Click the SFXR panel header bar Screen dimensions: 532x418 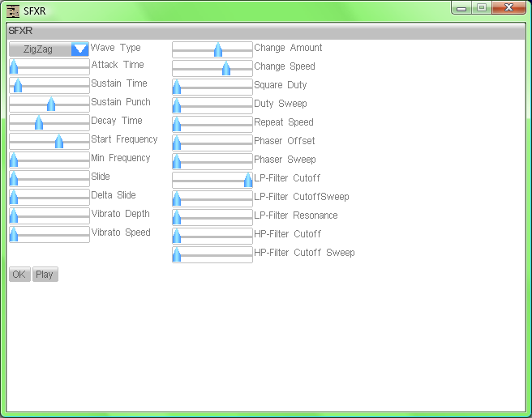[266, 31]
